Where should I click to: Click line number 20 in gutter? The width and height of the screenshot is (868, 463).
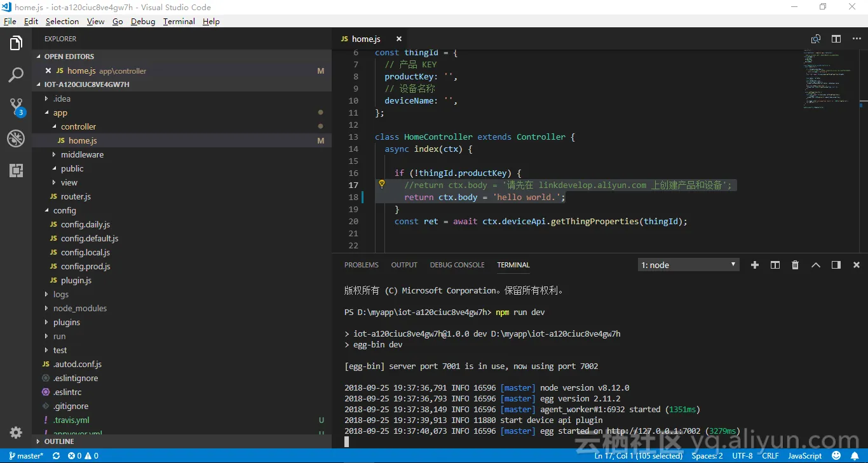[x=353, y=221]
